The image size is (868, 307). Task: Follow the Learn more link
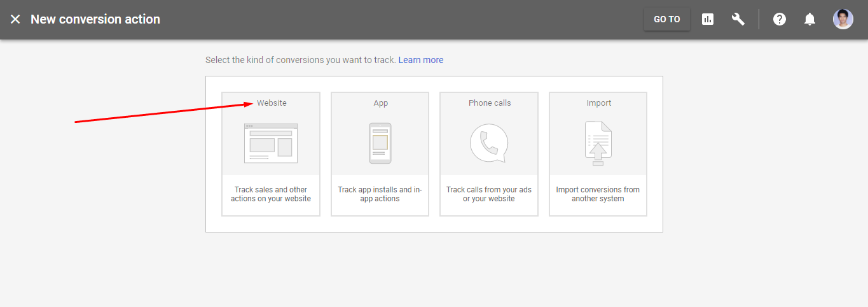pyautogui.click(x=421, y=60)
